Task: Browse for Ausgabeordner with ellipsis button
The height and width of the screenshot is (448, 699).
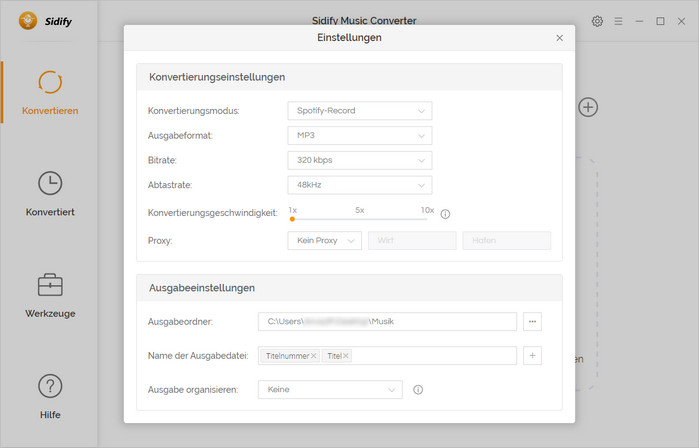Action: (532, 321)
